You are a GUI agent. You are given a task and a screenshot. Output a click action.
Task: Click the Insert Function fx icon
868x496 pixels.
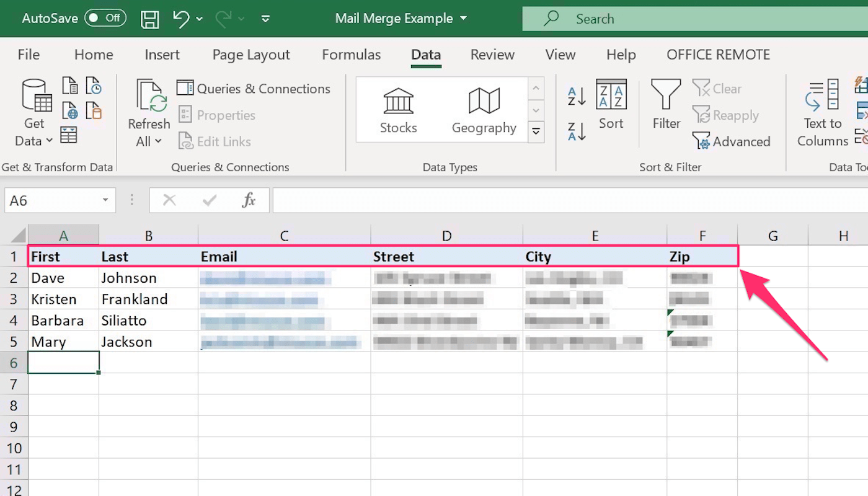pos(249,200)
